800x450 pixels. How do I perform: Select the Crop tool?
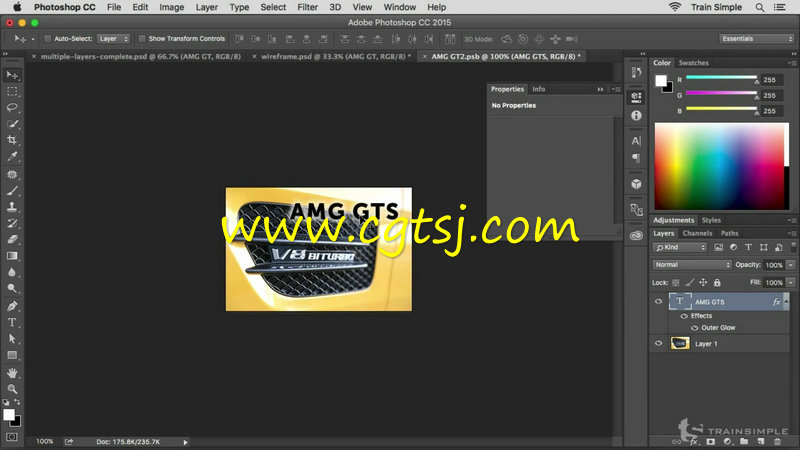(x=12, y=140)
